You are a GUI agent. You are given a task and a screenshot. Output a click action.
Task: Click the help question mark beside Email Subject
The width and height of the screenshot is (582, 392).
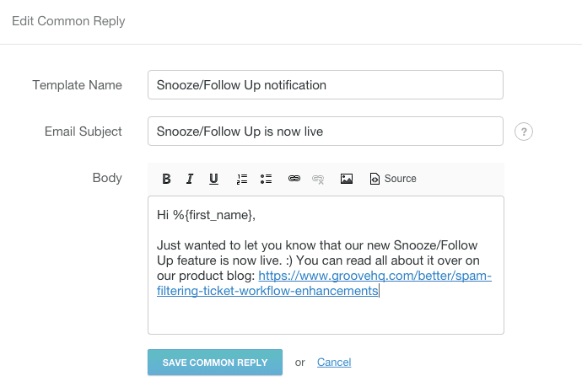click(x=524, y=132)
